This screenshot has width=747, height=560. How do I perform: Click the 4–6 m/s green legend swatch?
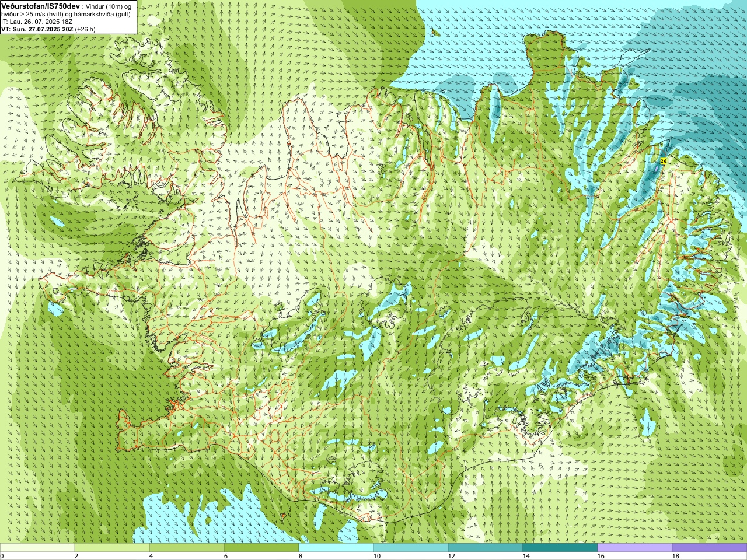click(187, 548)
